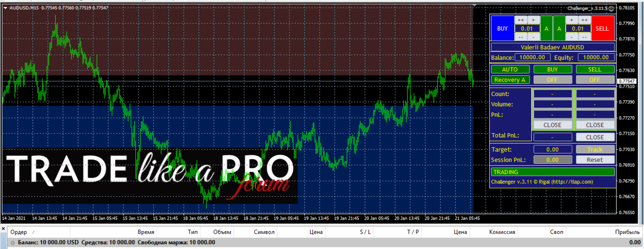Open the AUDUSD,M15 chart dropdown arrow
Viewport: 644px width, 249px height.
point(5,8)
